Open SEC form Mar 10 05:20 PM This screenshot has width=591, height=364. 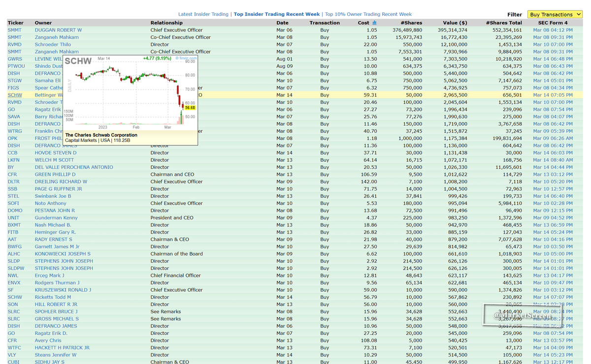pos(553,182)
